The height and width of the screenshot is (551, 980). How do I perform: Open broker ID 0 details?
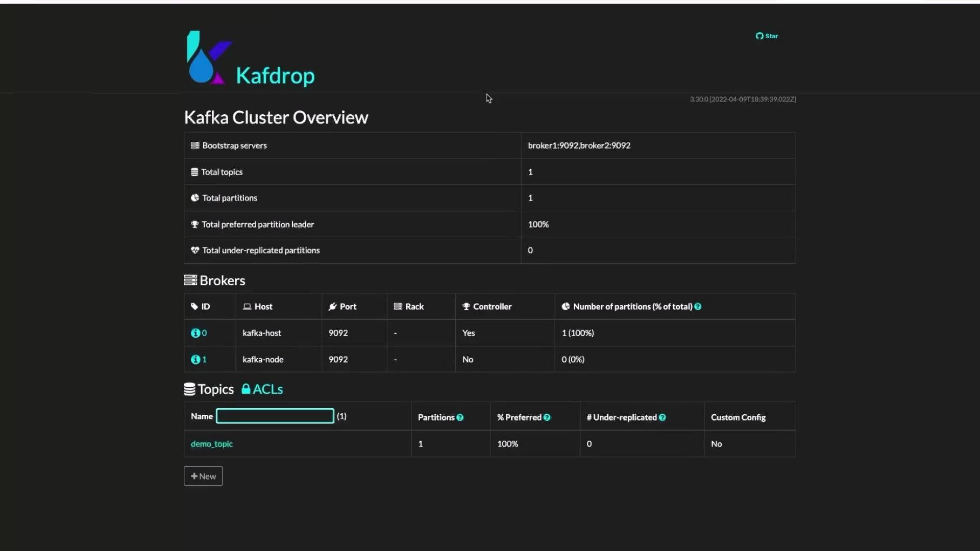pos(204,333)
